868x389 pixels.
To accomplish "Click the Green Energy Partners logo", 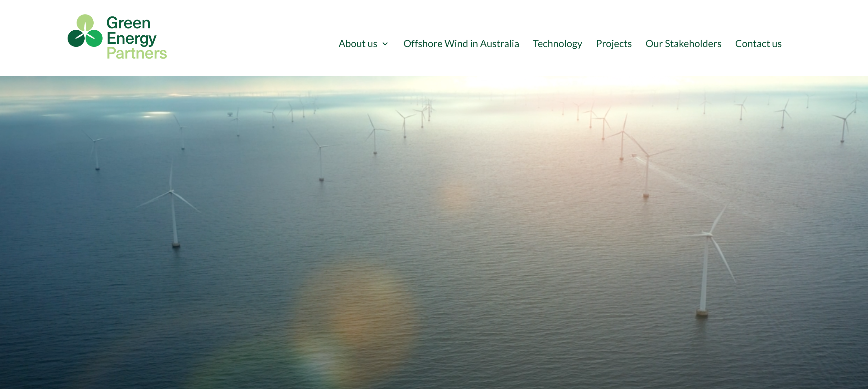I will [x=117, y=37].
